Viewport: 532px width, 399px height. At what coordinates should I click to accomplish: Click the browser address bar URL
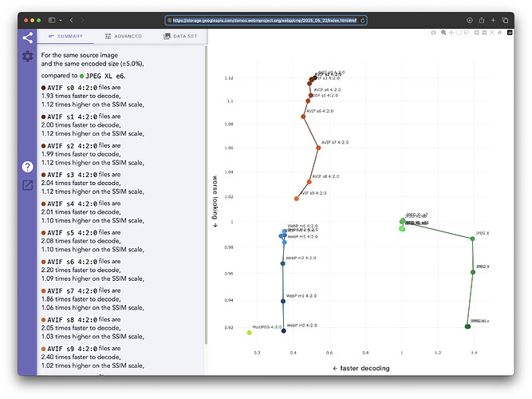265,21
